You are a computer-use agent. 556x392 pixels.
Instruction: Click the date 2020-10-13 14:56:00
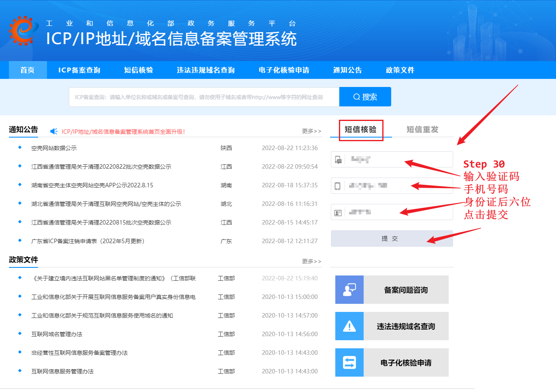(x=290, y=334)
